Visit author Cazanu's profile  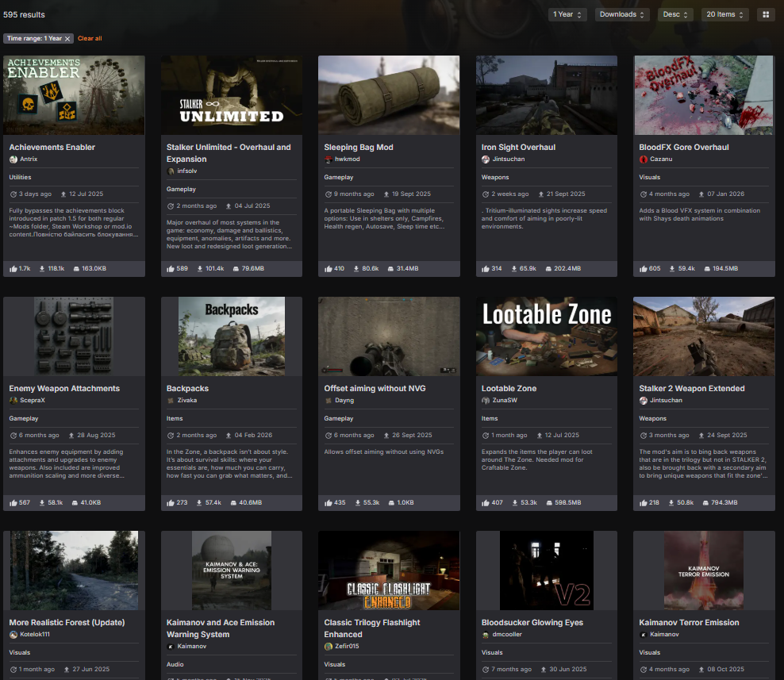pyautogui.click(x=661, y=159)
